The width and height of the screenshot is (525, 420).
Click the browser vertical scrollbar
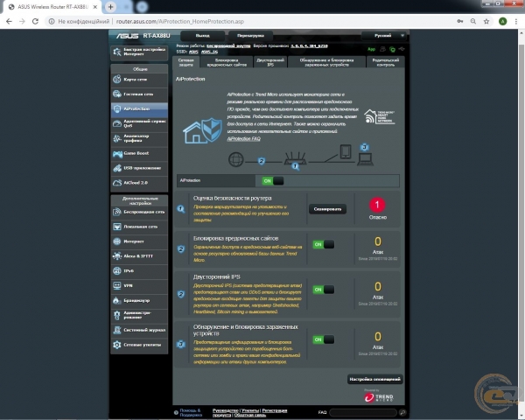pyautogui.click(x=521, y=224)
